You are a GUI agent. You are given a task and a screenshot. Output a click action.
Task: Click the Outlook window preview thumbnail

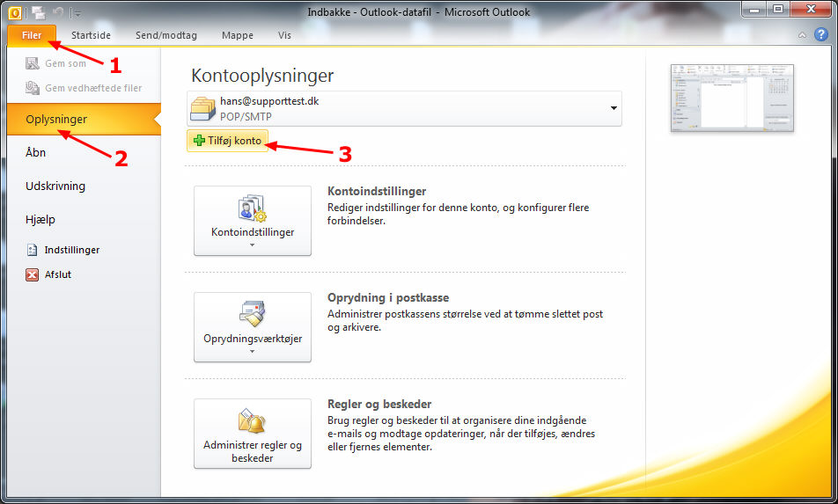coord(731,98)
